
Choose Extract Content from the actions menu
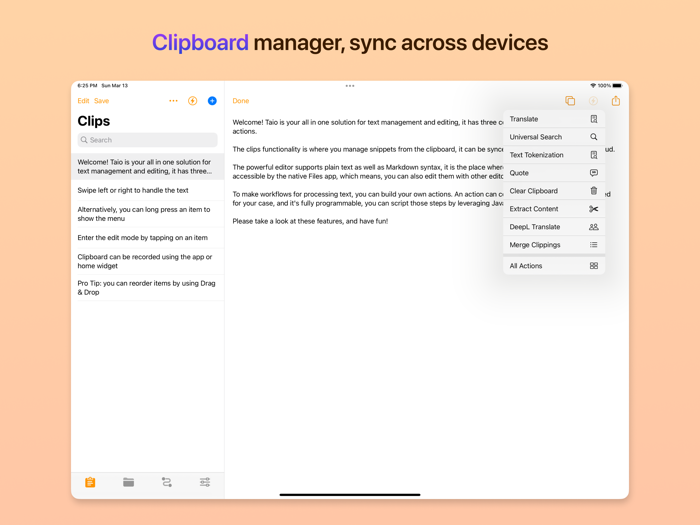click(554, 209)
